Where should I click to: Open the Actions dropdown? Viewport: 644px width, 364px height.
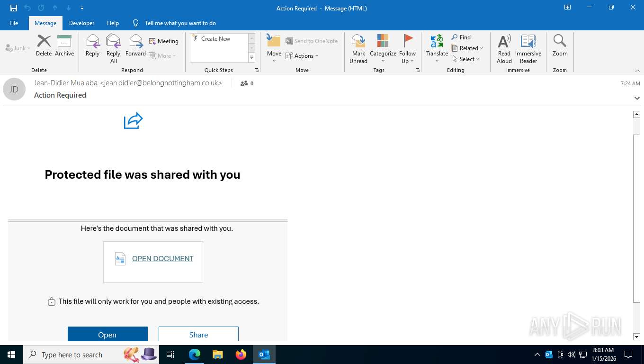click(x=302, y=55)
